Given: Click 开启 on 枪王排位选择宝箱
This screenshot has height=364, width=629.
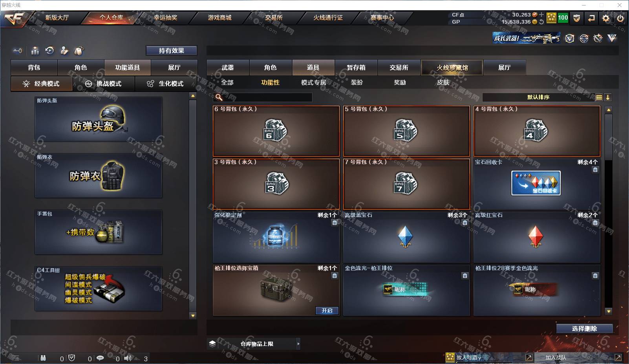Looking at the screenshot, I should (327, 311).
